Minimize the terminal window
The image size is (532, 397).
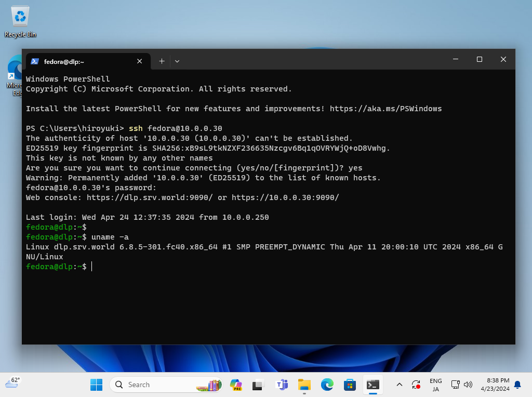pyautogui.click(x=456, y=59)
